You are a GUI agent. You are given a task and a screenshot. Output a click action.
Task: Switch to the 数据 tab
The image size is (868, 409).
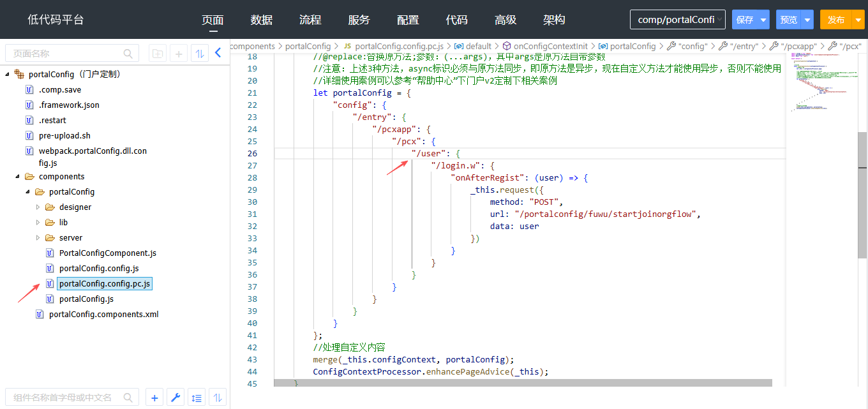click(262, 20)
